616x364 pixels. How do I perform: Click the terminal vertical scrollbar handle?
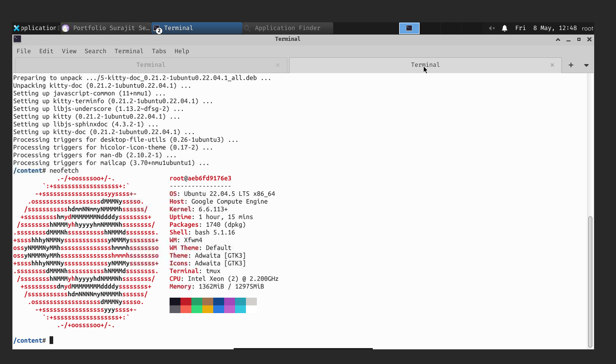[590, 282]
